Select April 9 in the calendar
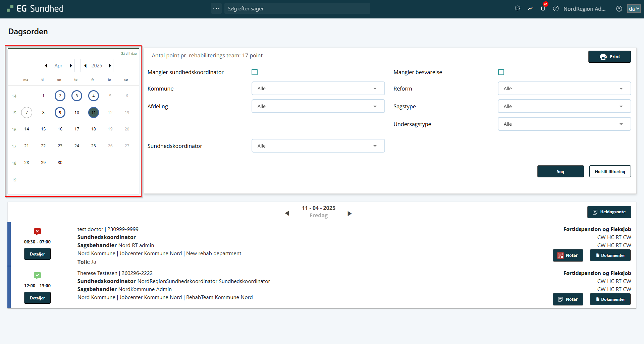The image size is (644, 344). [x=60, y=113]
